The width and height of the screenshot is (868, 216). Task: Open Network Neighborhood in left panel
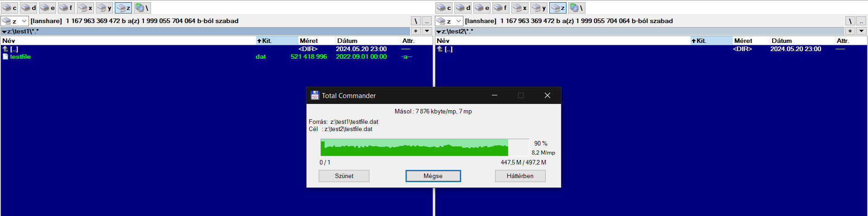(142, 8)
